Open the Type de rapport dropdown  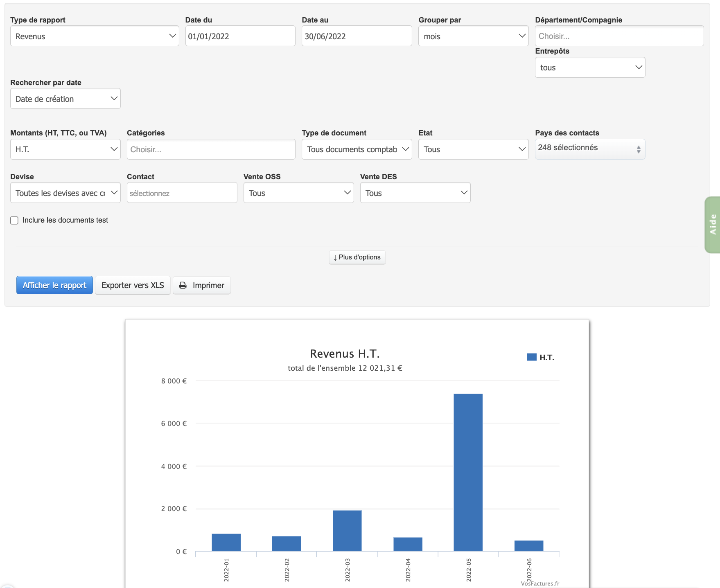coord(95,36)
